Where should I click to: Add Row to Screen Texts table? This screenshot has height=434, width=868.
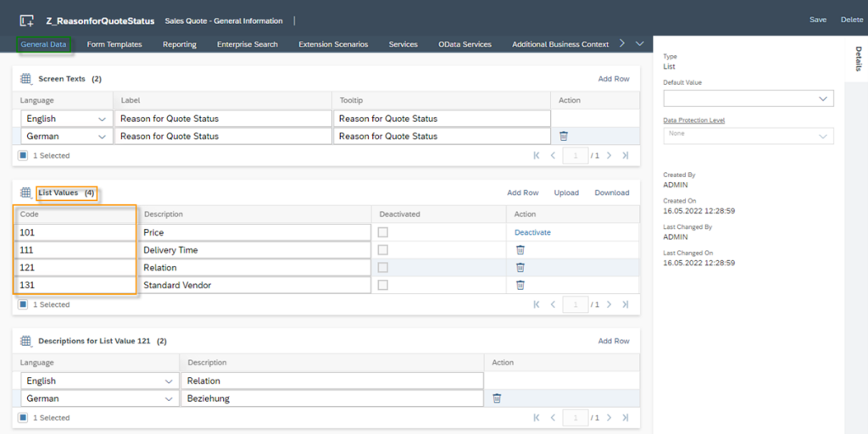tap(614, 79)
